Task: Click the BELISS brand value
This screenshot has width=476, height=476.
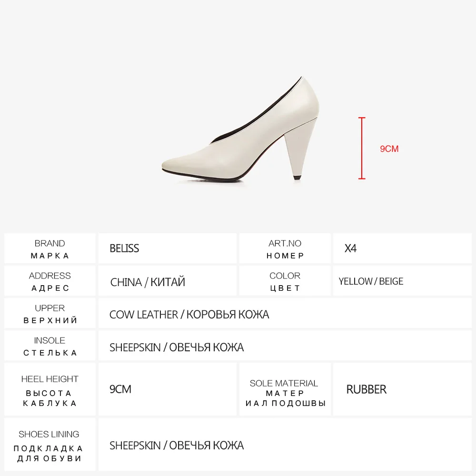Action: click(124, 248)
